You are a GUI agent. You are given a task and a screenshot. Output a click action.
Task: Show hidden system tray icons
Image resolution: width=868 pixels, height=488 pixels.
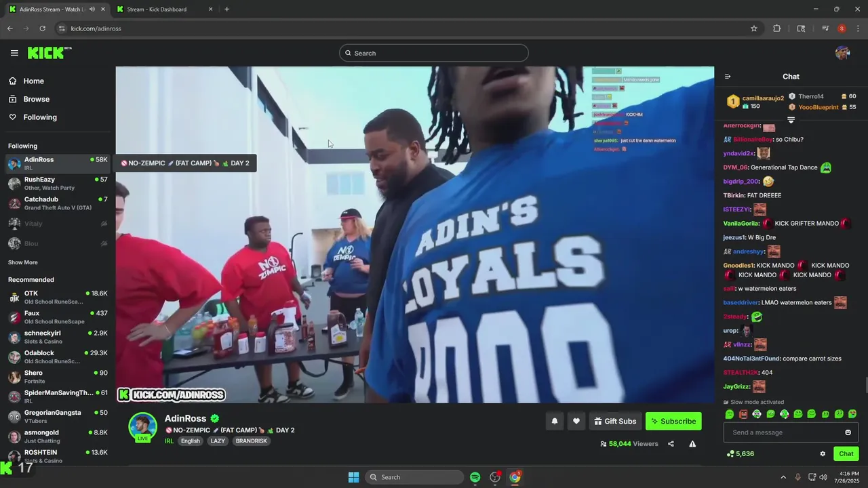coord(783,477)
